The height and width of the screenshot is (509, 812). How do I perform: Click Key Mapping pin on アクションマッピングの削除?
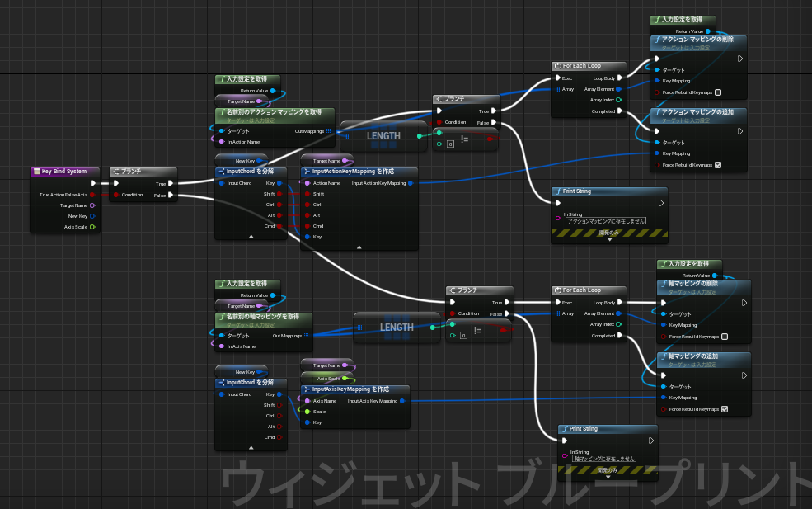[657, 81]
